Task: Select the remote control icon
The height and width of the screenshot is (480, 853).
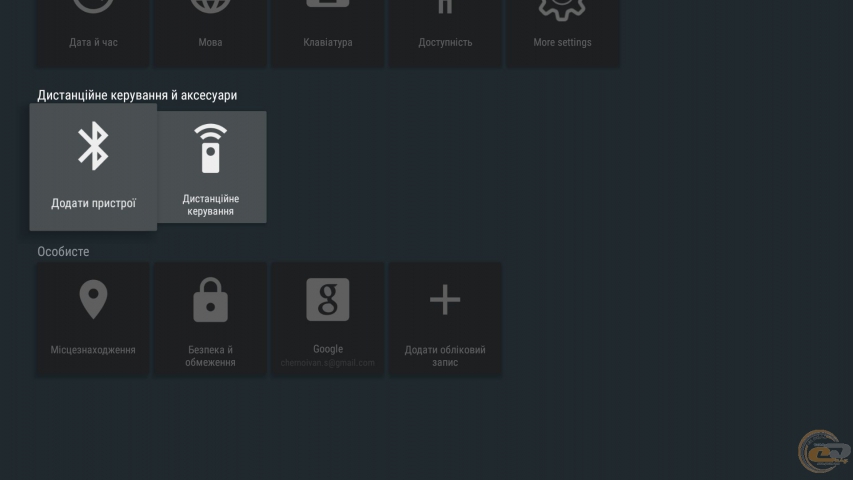Action: [211, 148]
